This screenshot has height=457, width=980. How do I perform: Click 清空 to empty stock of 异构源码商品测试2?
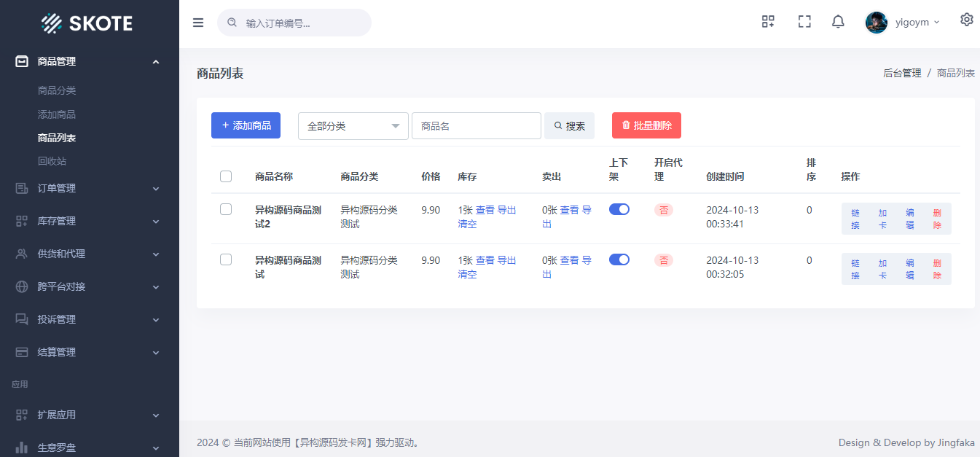(467, 224)
